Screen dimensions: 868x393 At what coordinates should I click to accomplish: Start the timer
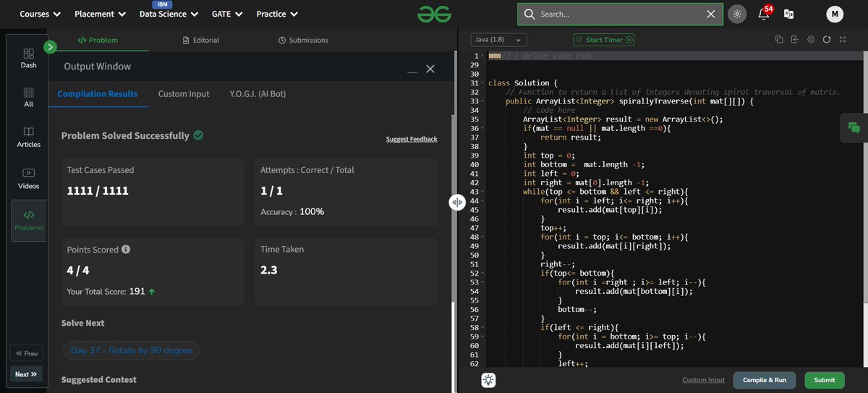click(604, 40)
